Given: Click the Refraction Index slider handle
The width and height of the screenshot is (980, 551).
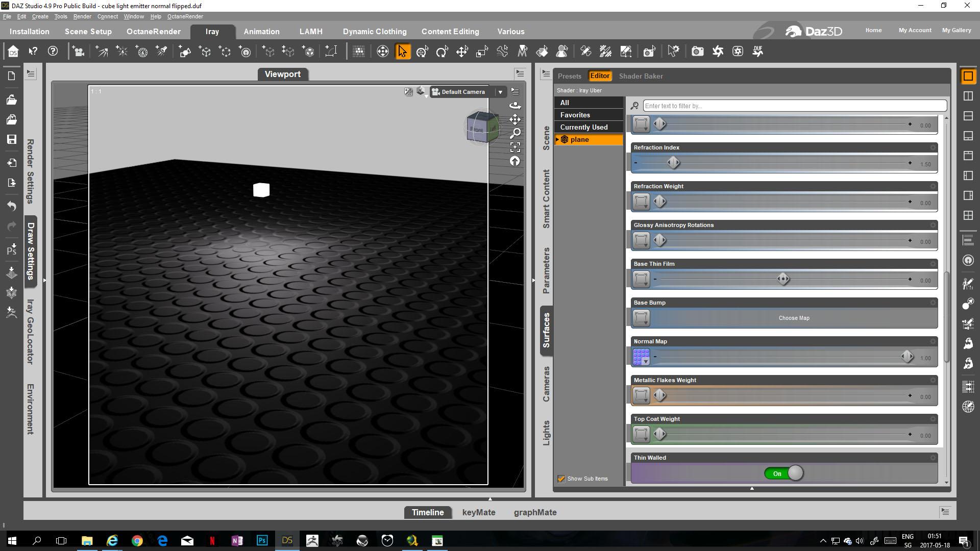Looking at the screenshot, I should coord(673,163).
